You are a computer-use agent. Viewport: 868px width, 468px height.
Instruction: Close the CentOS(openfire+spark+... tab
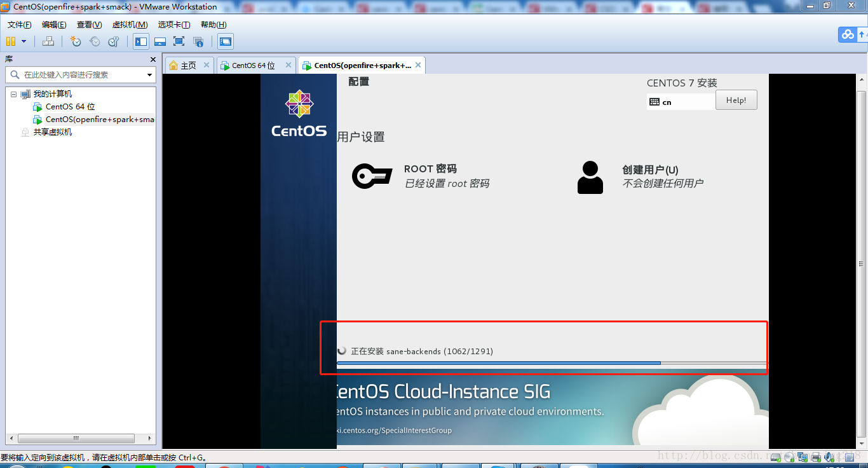(x=418, y=65)
